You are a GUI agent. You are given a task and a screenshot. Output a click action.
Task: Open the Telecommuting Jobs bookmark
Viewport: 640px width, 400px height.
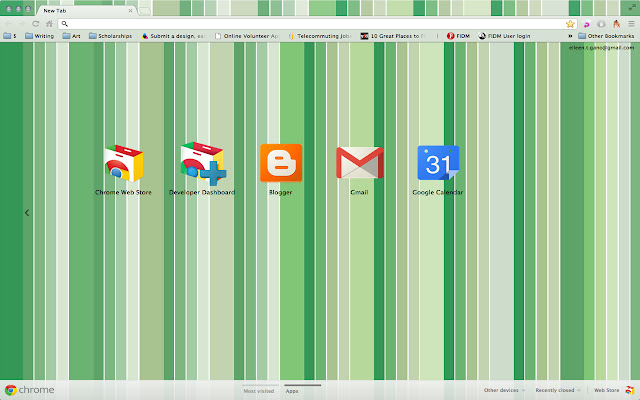(x=320, y=36)
